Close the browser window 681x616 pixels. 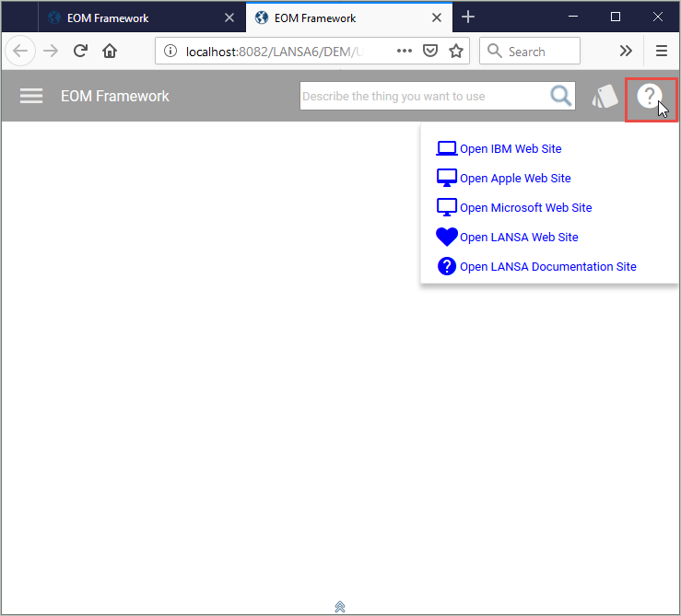[x=658, y=17]
